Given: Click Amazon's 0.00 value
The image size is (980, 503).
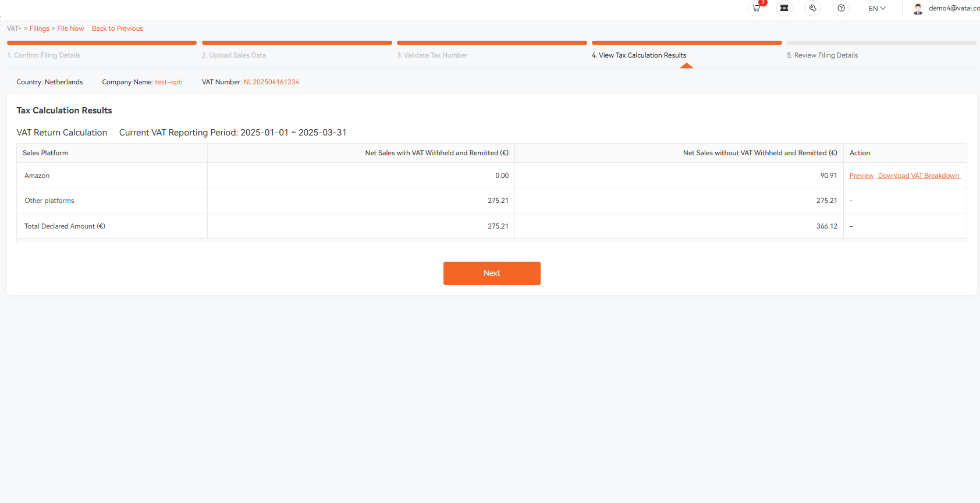Looking at the screenshot, I should click(x=502, y=176).
